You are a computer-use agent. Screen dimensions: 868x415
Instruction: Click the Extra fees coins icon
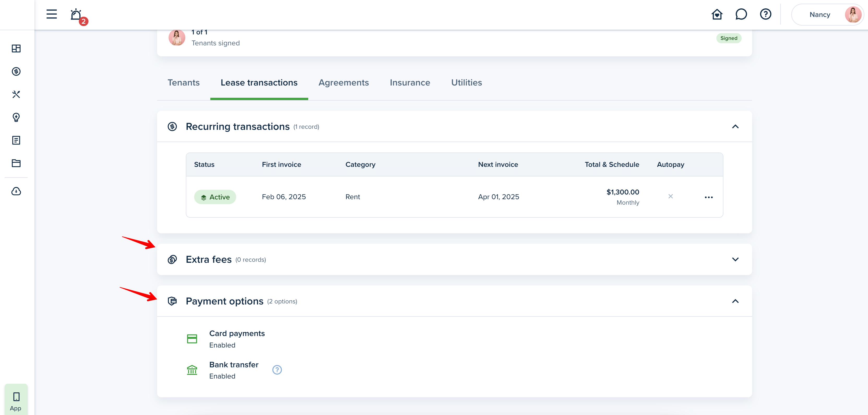point(172,259)
